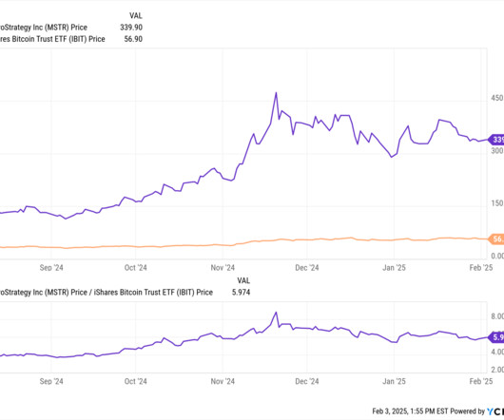The image size is (504, 420).
Task: Click the Dec '24 label on lower chart axis
Action: coord(307,381)
